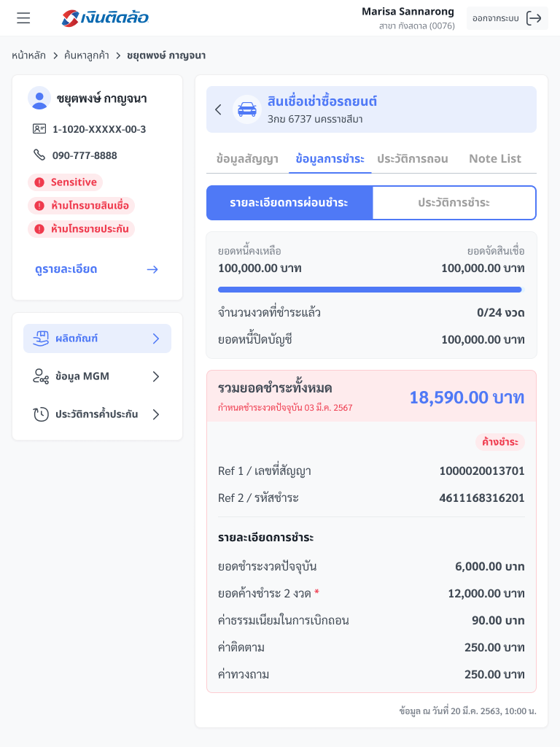Click the เงินติดล้อ logo
560x747 pixels.
coord(106,18)
